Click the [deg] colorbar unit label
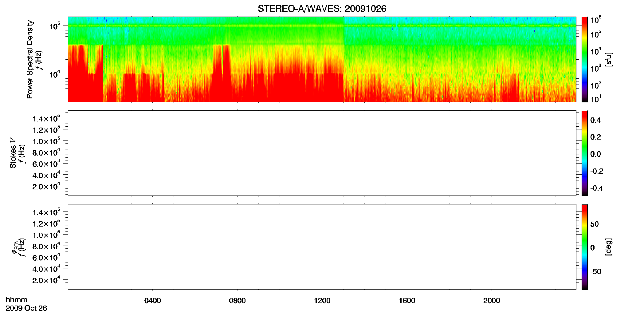 pos(609,247)
